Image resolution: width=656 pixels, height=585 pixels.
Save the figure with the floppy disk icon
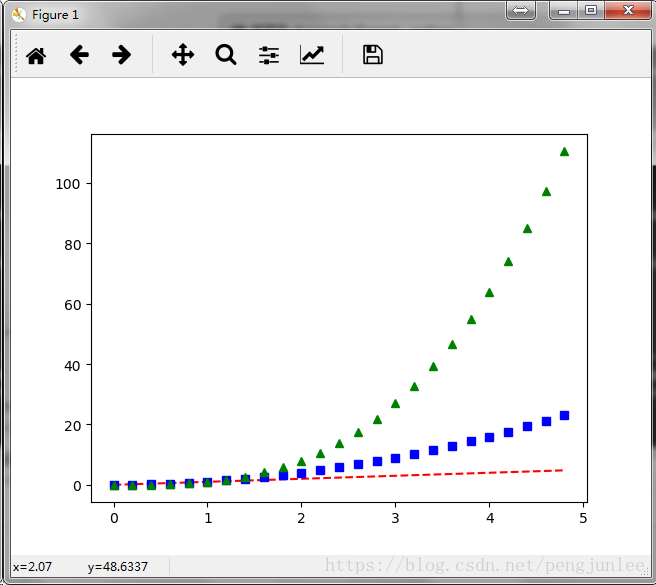(372, 55)
